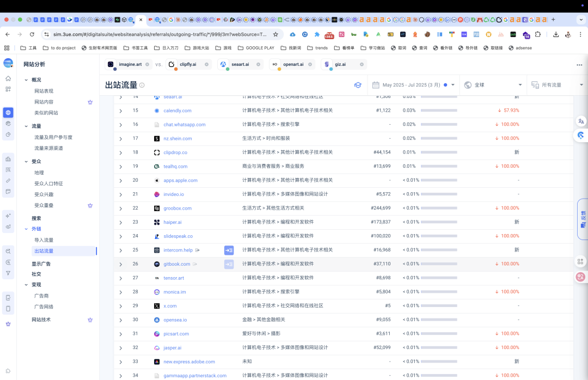Collapse the 变现 sidebar section
The width and height of the screenshot is (588, 380).
click(x=26, y=285)
